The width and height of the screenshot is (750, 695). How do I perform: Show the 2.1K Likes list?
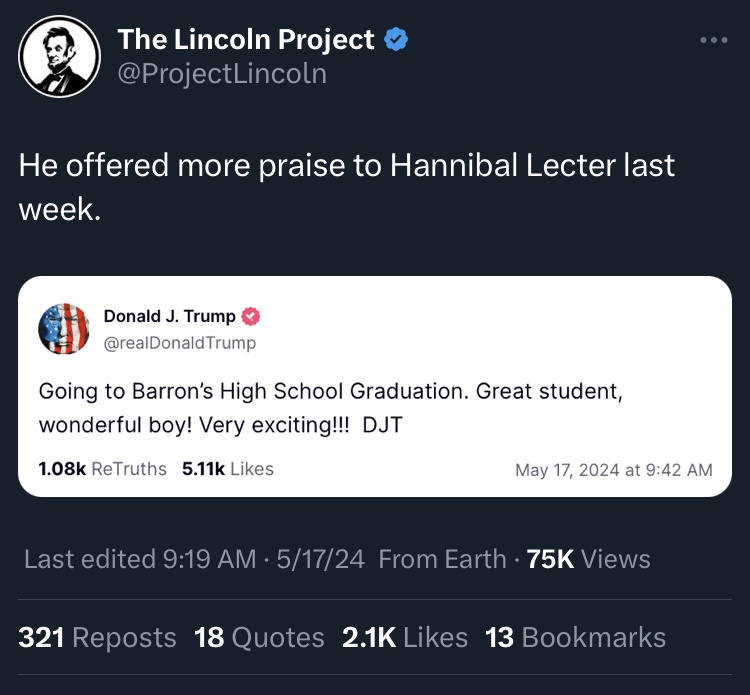pyautogui.click(x=404, y=638)
